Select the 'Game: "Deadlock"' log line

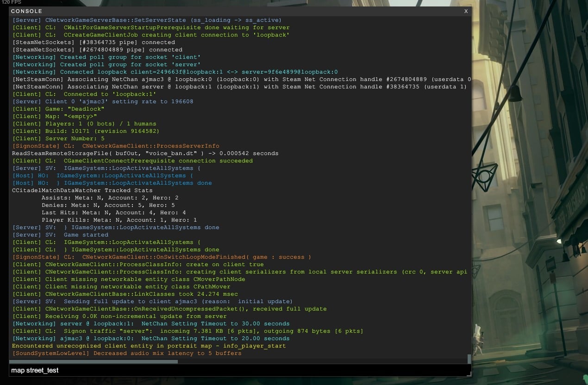tap(58, 109)
